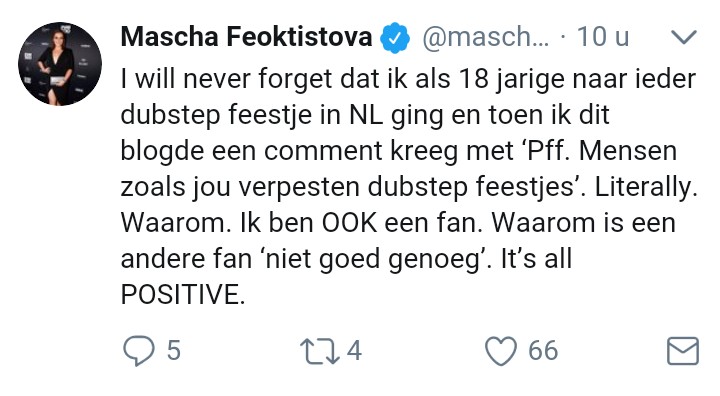Screen dimensions: 720x396
Task: Click the name Mascha Feoktistova
Action: pos(246,37)
